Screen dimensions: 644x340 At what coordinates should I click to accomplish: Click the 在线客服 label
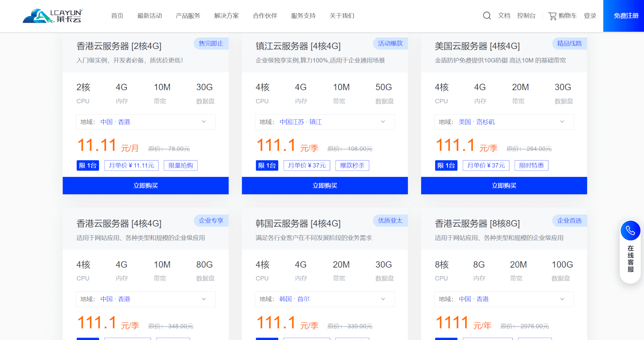[630, 259]
